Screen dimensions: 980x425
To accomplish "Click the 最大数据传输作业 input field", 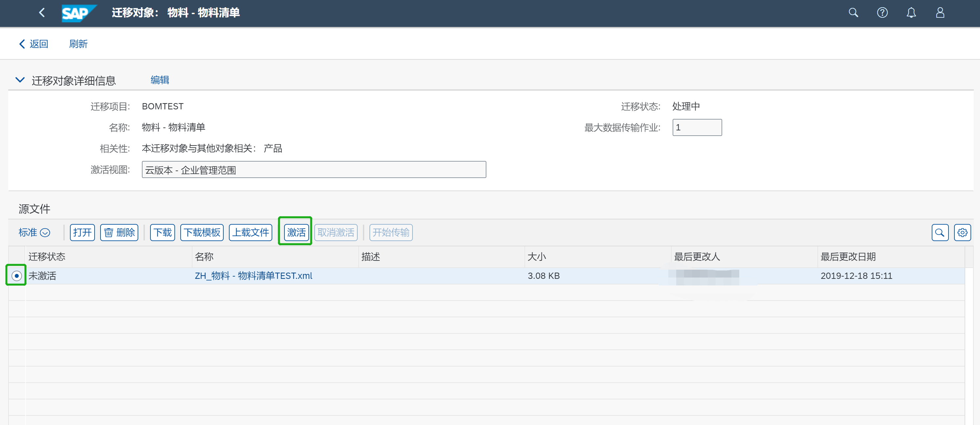I will 697,127.
